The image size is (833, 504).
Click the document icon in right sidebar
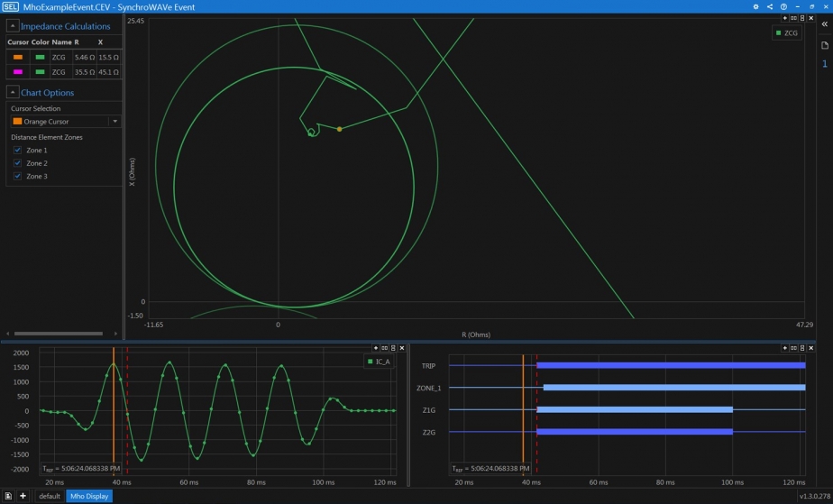[824, 45]
